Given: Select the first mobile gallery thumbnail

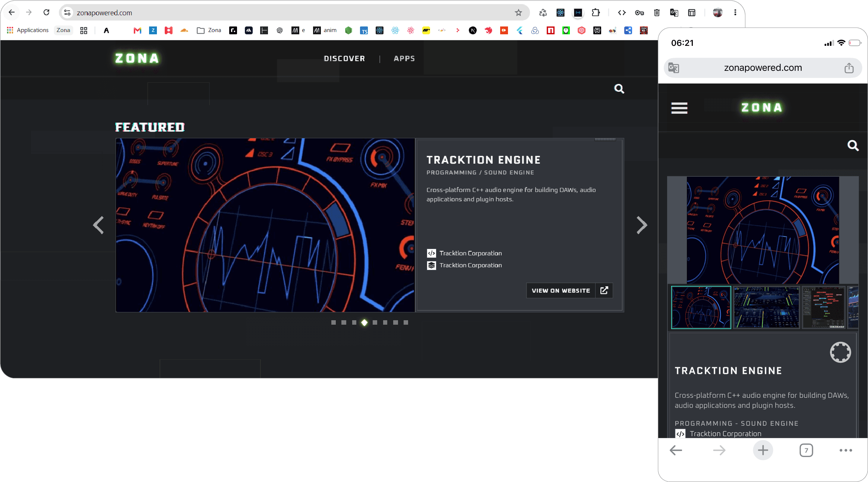Looking at the screenshot, I should tap(701, 307).
